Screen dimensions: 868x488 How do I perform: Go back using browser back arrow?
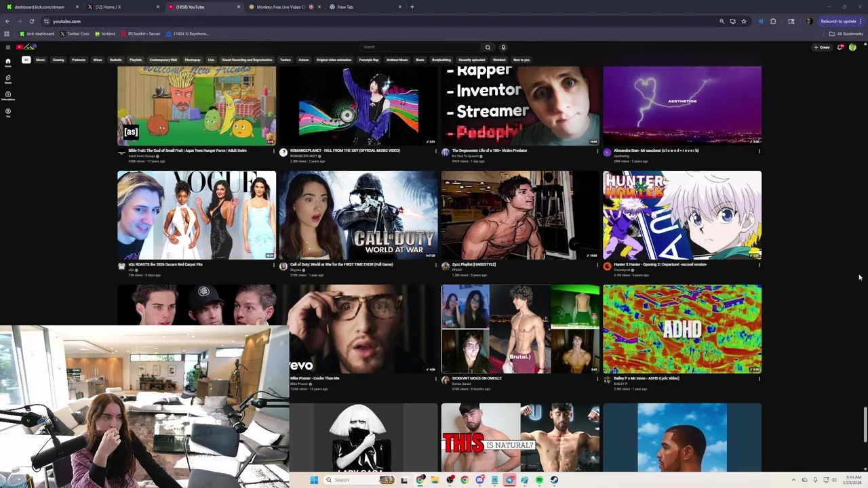tap(7, 21)
